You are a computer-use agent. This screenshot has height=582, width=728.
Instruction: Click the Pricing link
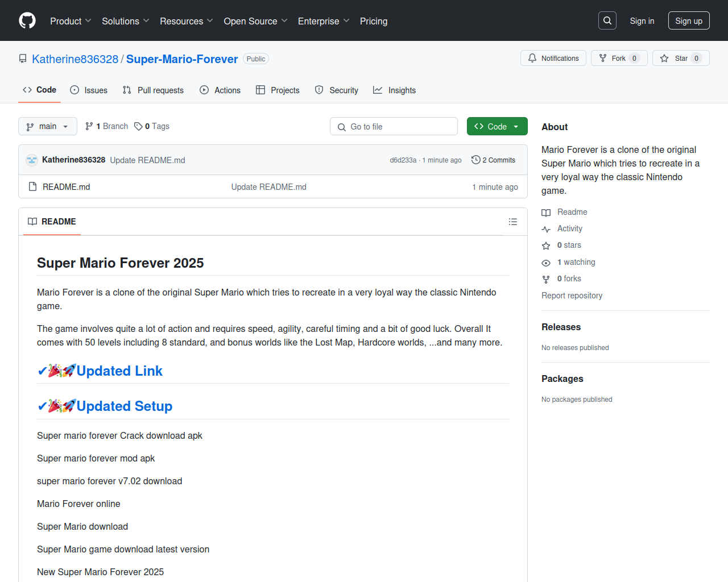pyautogui.click(x=374, y=21)
